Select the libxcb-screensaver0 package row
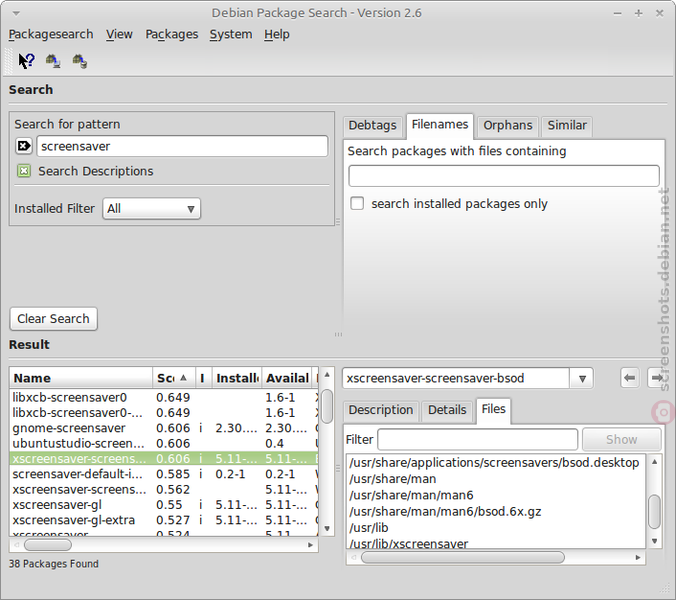676x600 pixels. [163, 397]
